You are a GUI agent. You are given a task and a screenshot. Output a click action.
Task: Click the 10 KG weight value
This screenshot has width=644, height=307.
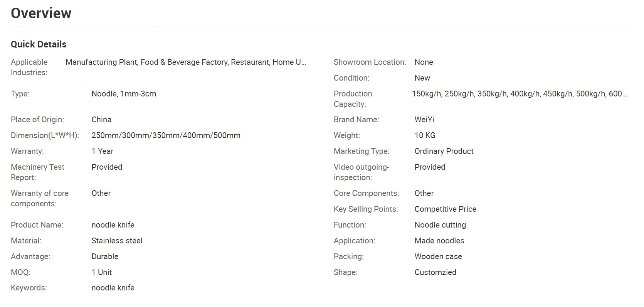[425, 135]
